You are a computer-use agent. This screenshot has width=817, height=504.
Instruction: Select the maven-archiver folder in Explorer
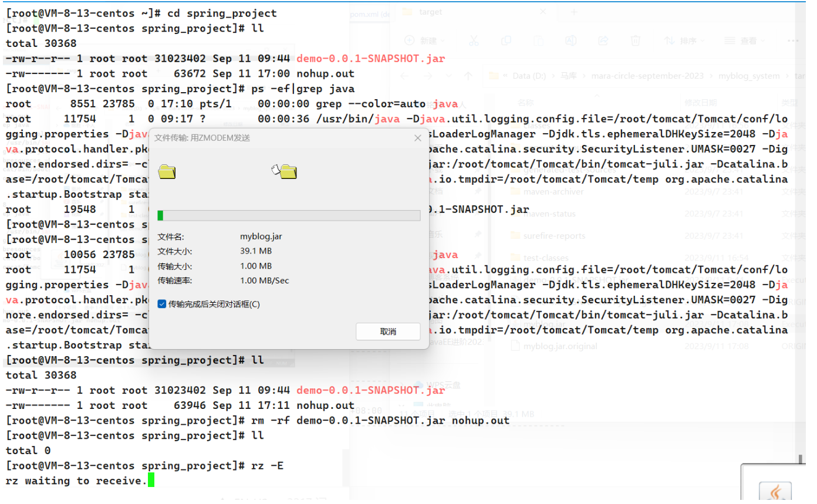553,191
